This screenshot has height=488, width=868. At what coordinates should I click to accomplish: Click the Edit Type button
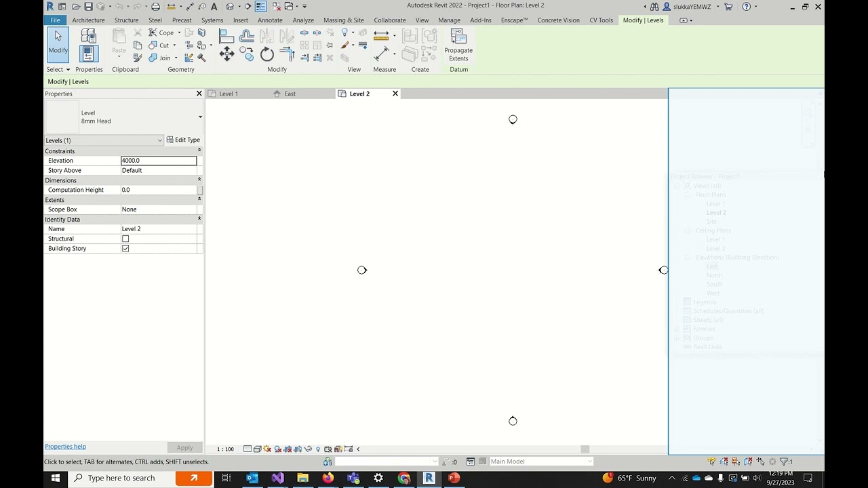click(x=183, y=140)
